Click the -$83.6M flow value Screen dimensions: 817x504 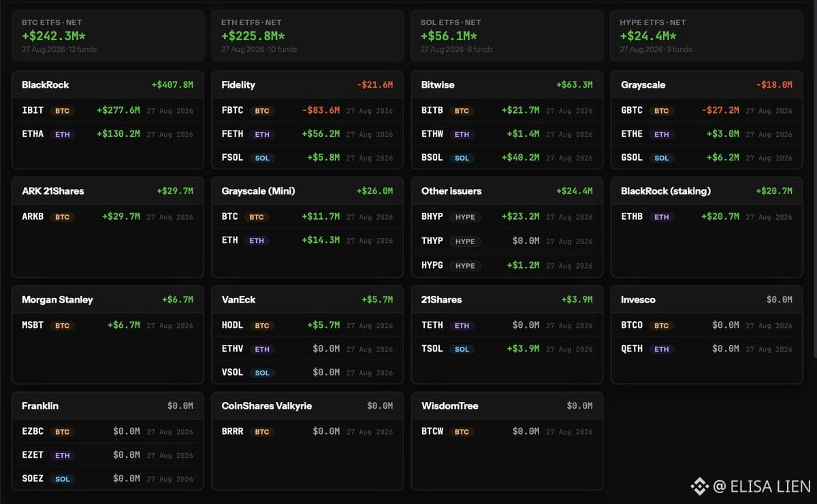pos(321,110)
